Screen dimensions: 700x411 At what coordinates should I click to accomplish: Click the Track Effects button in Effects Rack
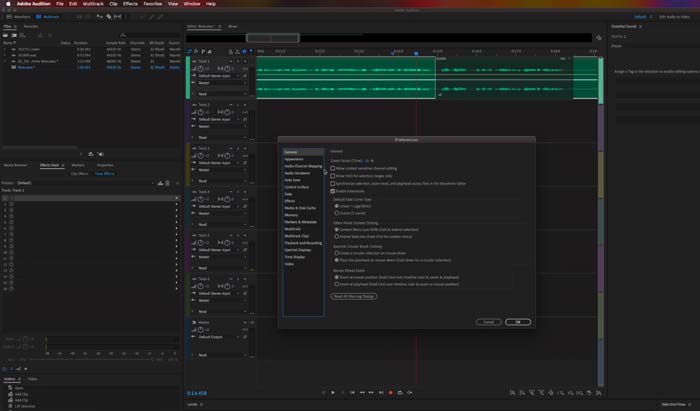coord(104,174)
